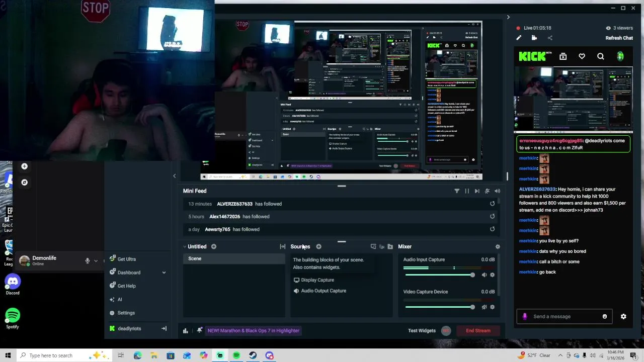Collapse the left sidebar with chevron
The height and width of the screenshot is (362, 644).
pos(175,176)
